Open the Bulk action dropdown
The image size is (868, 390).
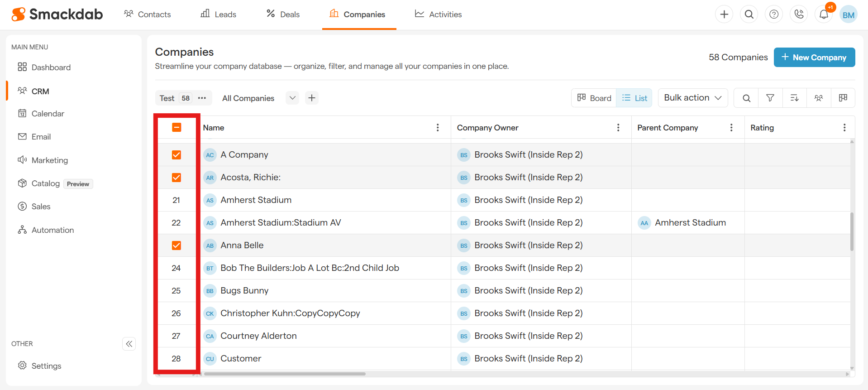(692, 98)
